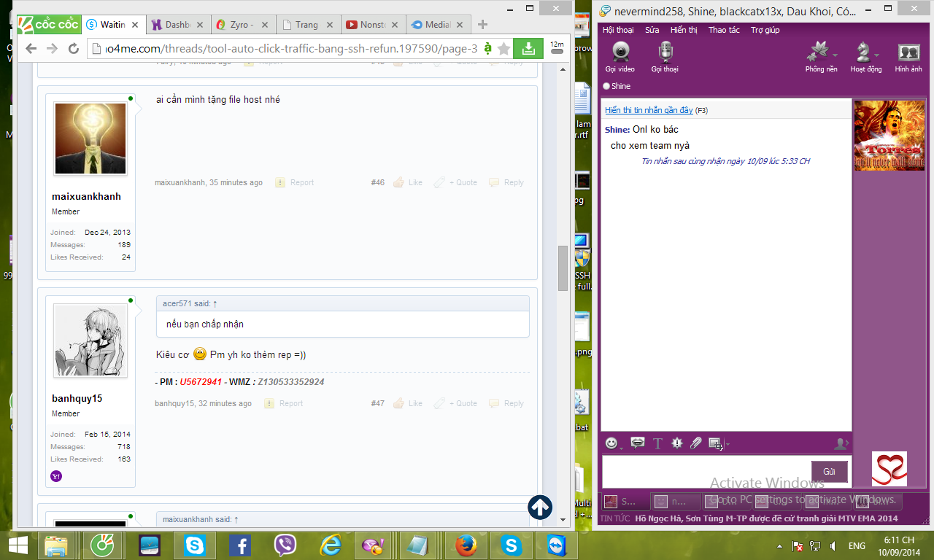
Task: Switch to the MediaFire browser tab
Action: pyautogui.click(x=438, y=25)
